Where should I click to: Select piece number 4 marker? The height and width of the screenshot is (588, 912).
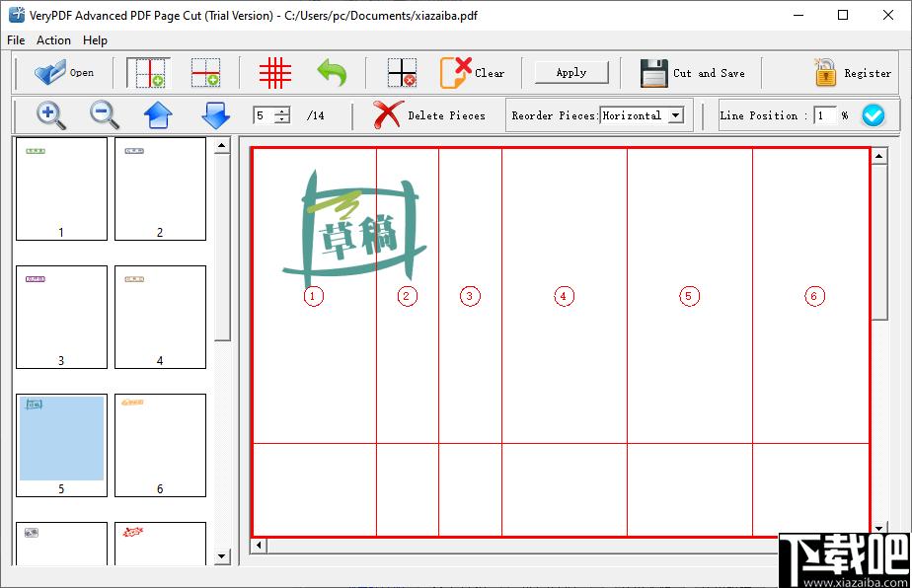tap(564, 296)
